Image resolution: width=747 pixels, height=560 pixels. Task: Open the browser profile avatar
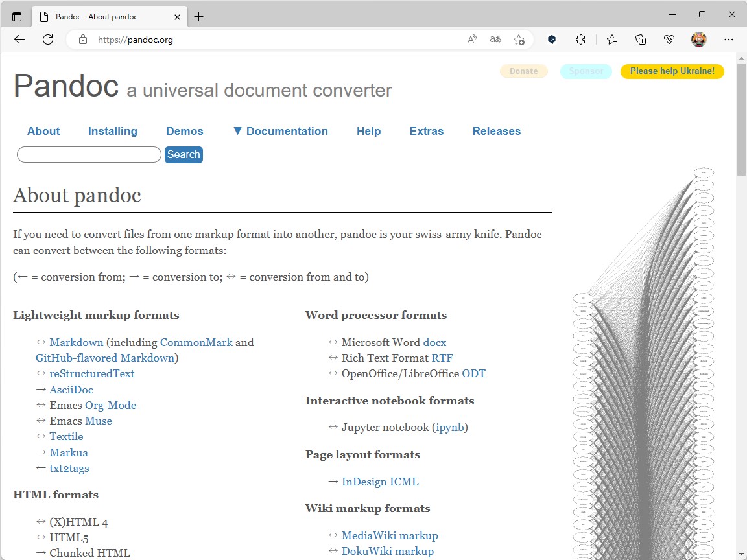pyautogui.click(x=698, y=40)
